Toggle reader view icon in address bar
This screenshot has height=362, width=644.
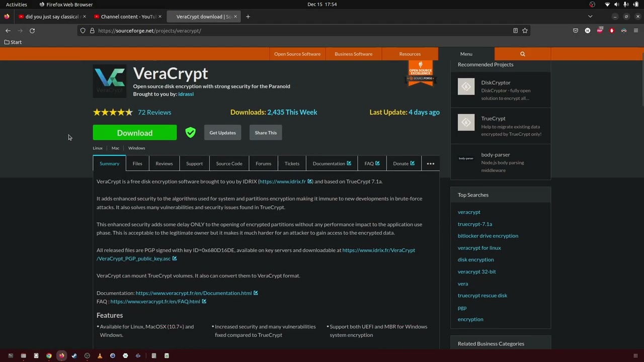tap(515, 31)
